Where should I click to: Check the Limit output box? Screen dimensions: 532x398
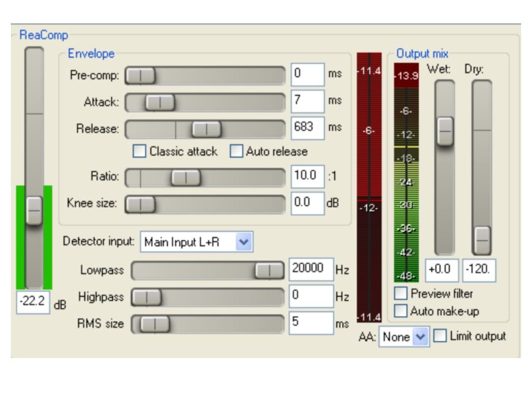(x=440, y=336)
